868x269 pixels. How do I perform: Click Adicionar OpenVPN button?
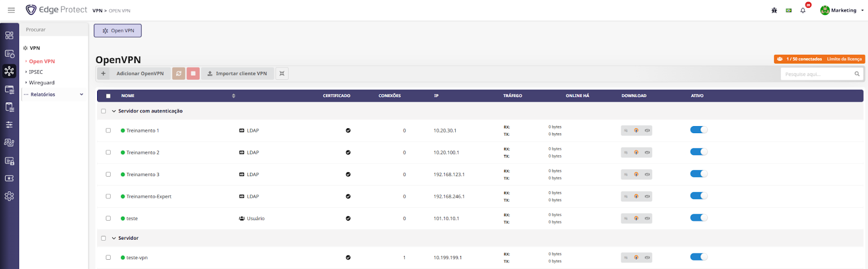tap(139, 73)
